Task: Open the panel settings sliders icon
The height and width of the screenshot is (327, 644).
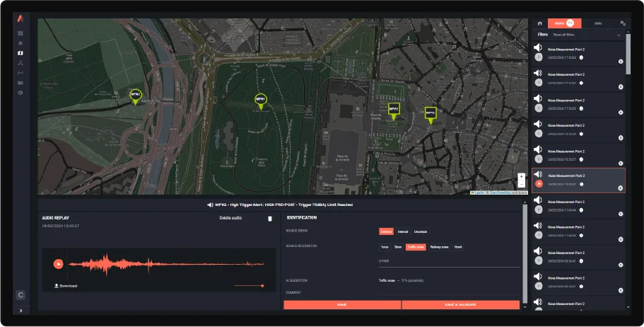Action: pyautogui.click(x=623, y=23)
